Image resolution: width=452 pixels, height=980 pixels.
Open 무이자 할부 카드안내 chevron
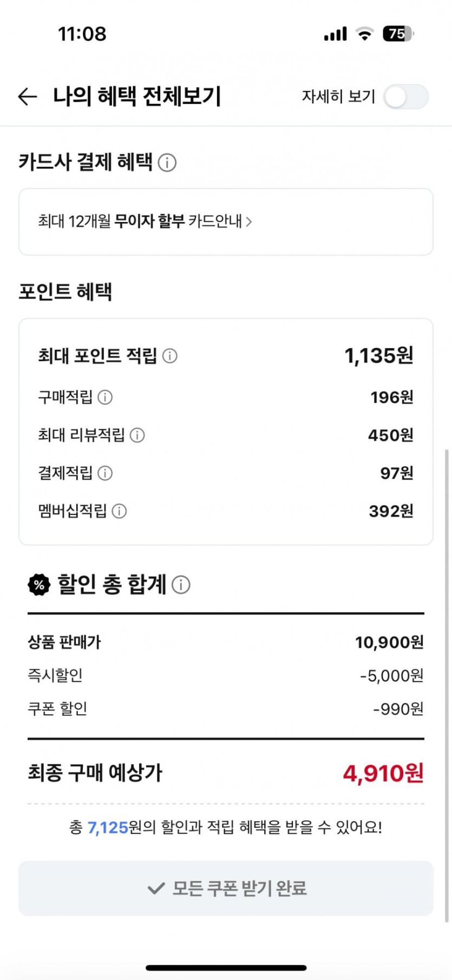[x=249, y=221]
